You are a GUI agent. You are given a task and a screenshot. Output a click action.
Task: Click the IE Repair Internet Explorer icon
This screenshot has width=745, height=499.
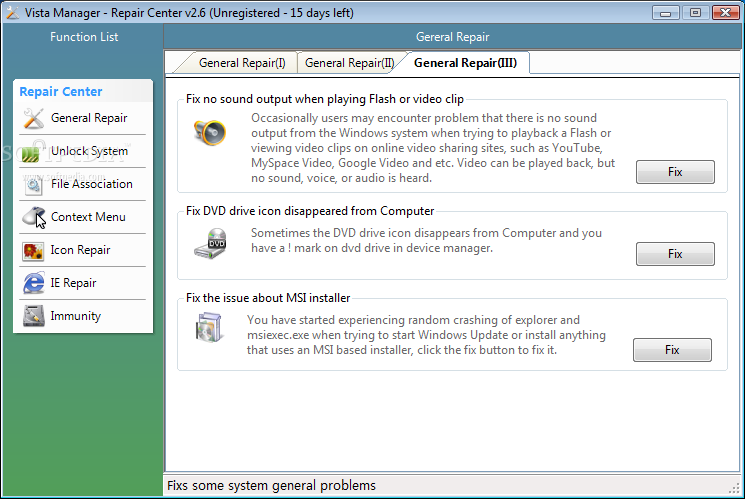pos(33,283)
